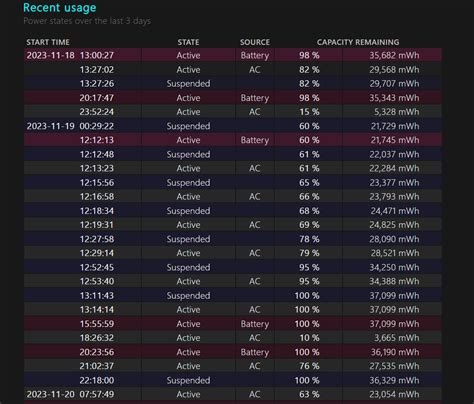
Task: Select the 69 % capacity cell
Action: (x=309, y=225)
